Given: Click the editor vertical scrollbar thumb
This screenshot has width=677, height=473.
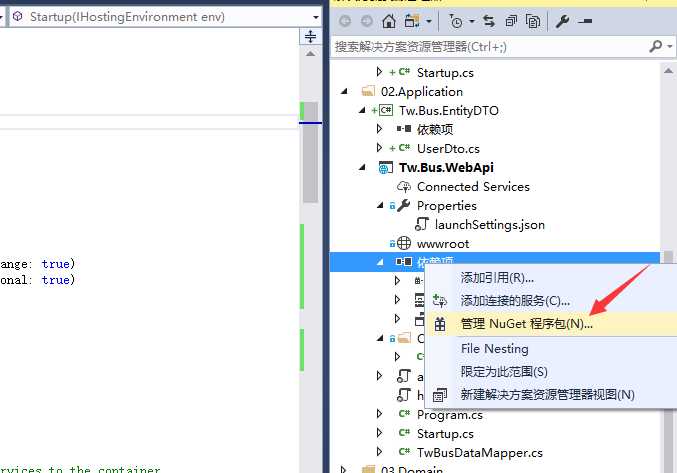Looking at the screenshot, I should pyautogui.click(x=310, y=152).
